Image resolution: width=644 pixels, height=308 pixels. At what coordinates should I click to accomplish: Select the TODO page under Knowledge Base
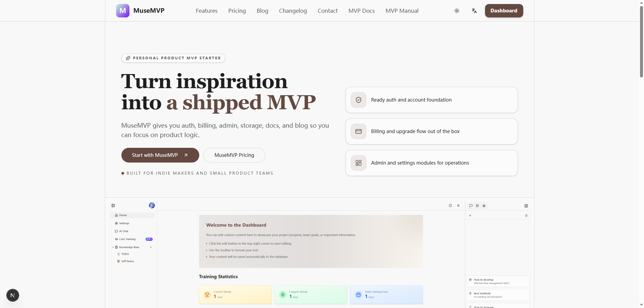click(x=124, y=254)
